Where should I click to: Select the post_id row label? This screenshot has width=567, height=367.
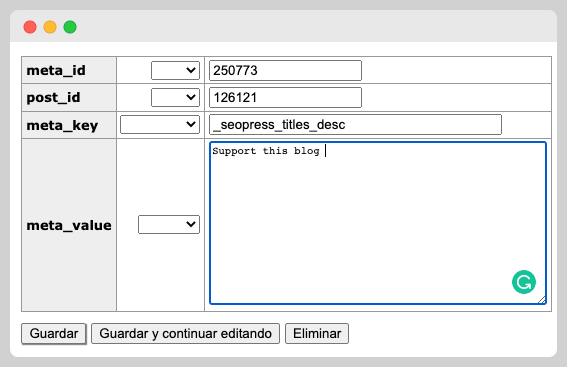[54, 98]
